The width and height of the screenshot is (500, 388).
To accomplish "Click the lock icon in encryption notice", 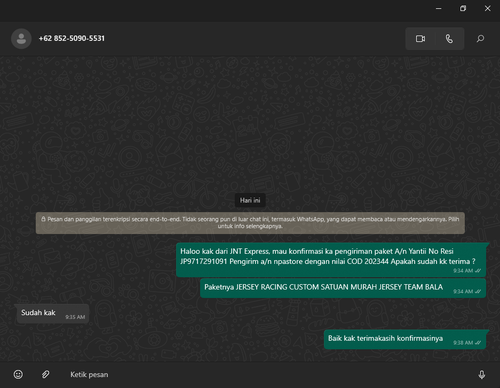I will point(43,219).
